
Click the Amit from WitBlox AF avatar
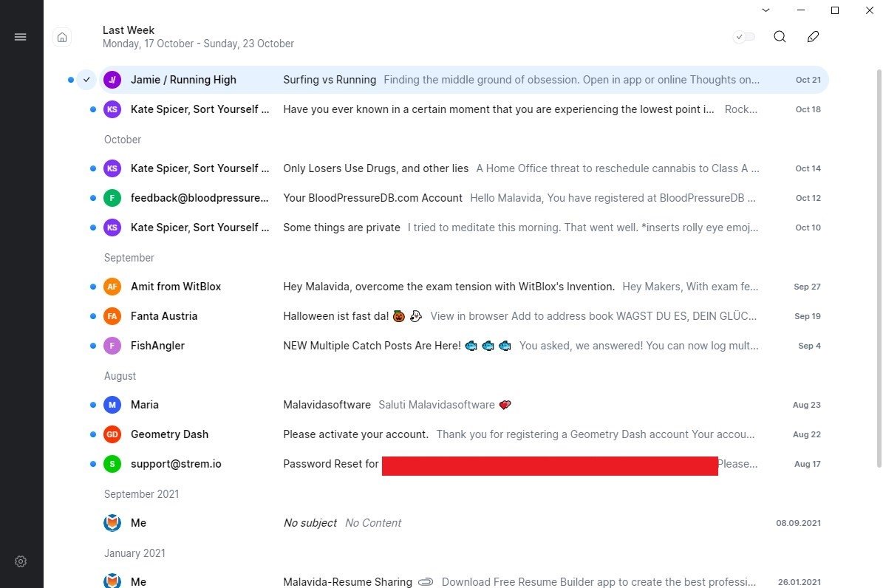coord(112,287)
